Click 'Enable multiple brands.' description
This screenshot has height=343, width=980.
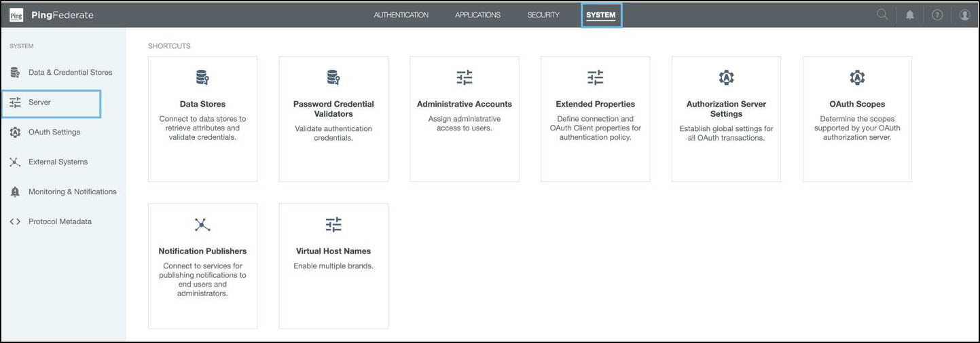[x=333, y=266]
